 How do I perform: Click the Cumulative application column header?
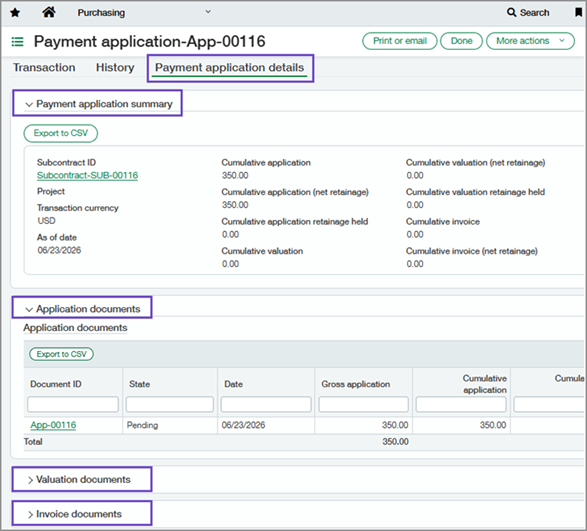[x=484, y=384]
